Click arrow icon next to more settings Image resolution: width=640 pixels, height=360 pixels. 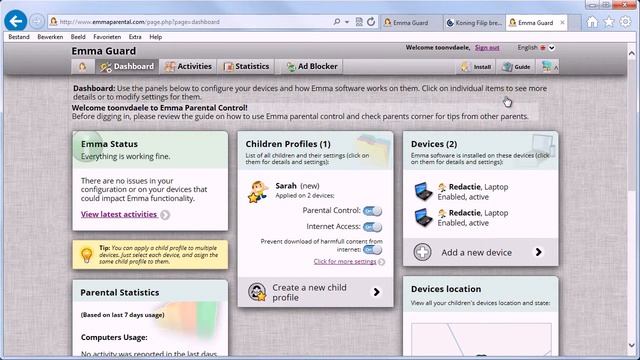click(x=381, y=262)
